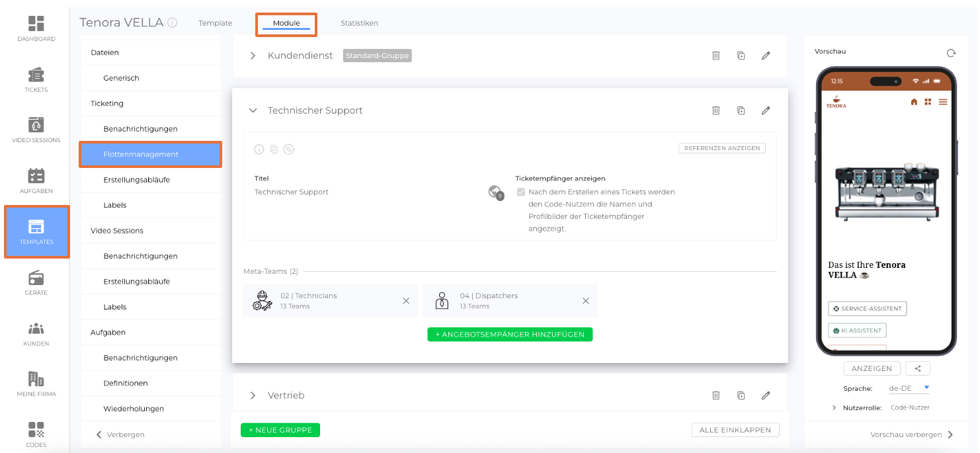Collapse the Technischer Support group

pyautogui.click(x=253, y=111)
